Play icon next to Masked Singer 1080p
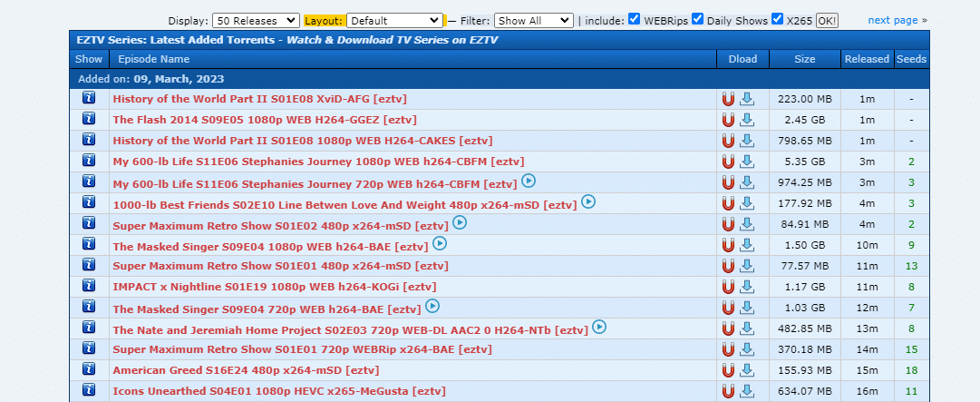The width and height of the screenshot is (980, 402). pyautogui.click(x=440, y=243)
